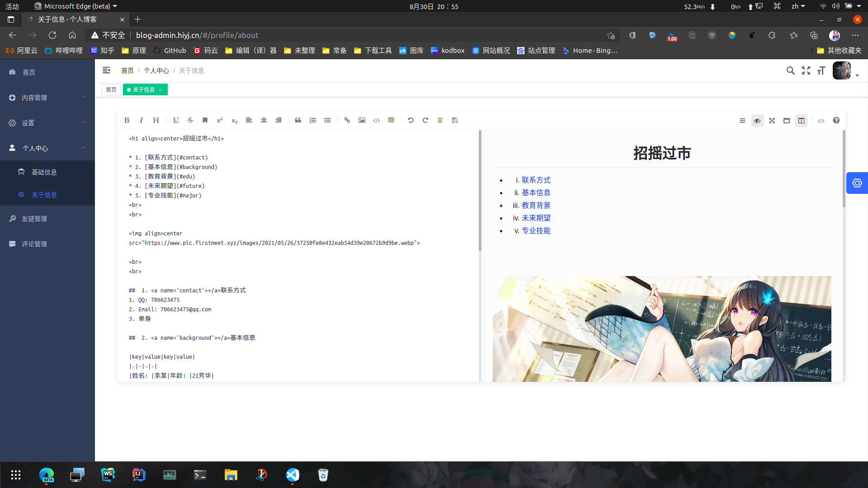Align text right in editor
Image resolution: width=868 pixels, height=488 pixels.
point(278,120)
